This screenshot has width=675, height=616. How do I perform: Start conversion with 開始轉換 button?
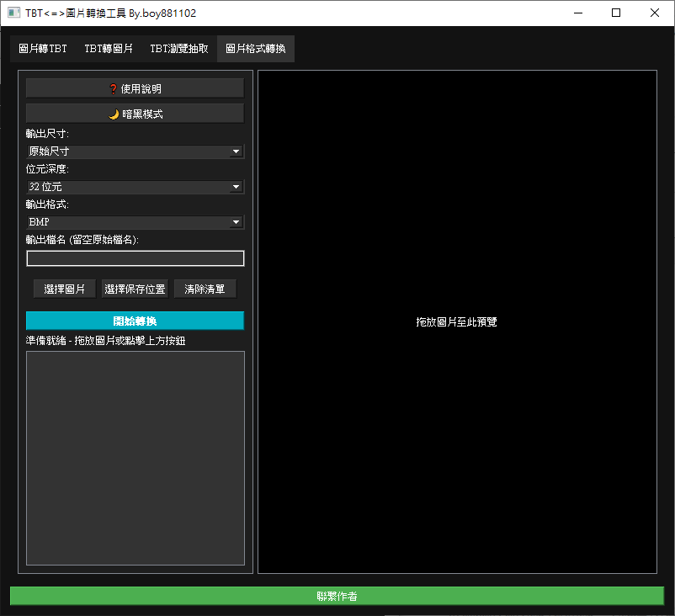pyautogui.click(x=136, y=321)
